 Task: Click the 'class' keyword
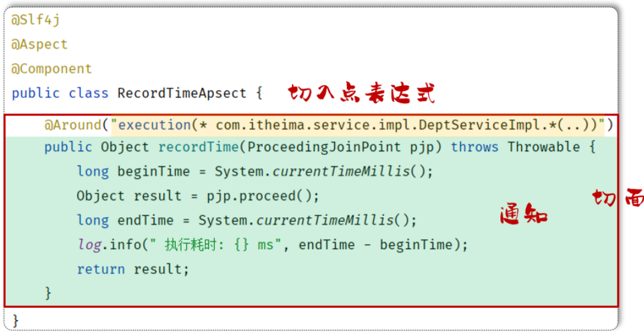(x=88, y=93)
